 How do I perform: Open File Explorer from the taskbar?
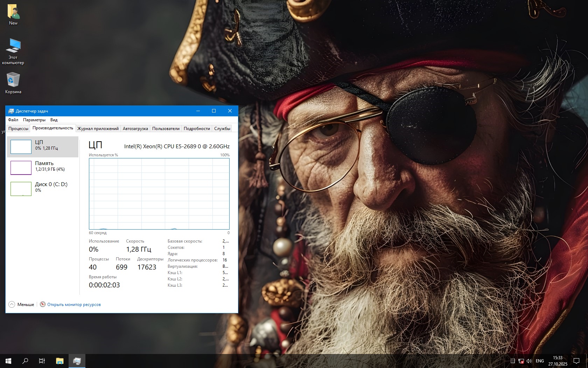pyautogui.click(x=60, y=361)
